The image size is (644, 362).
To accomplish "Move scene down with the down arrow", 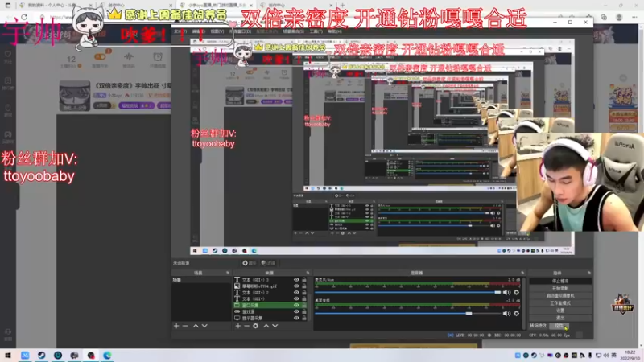I will 204,326.
